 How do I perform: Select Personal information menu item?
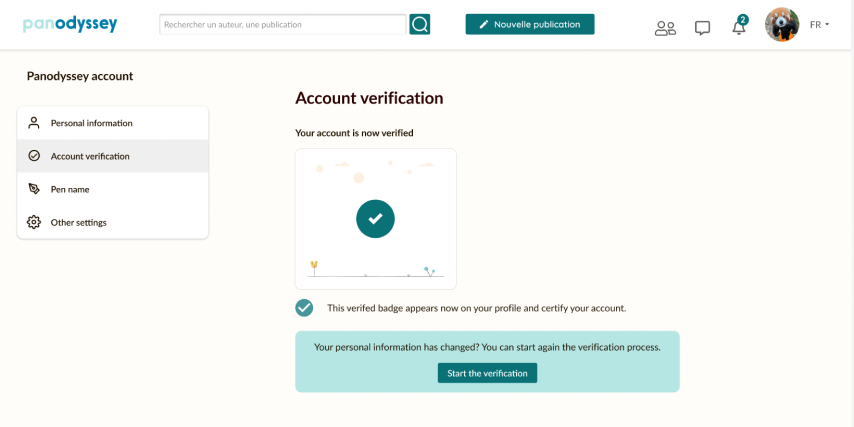(x=92, y=123)
